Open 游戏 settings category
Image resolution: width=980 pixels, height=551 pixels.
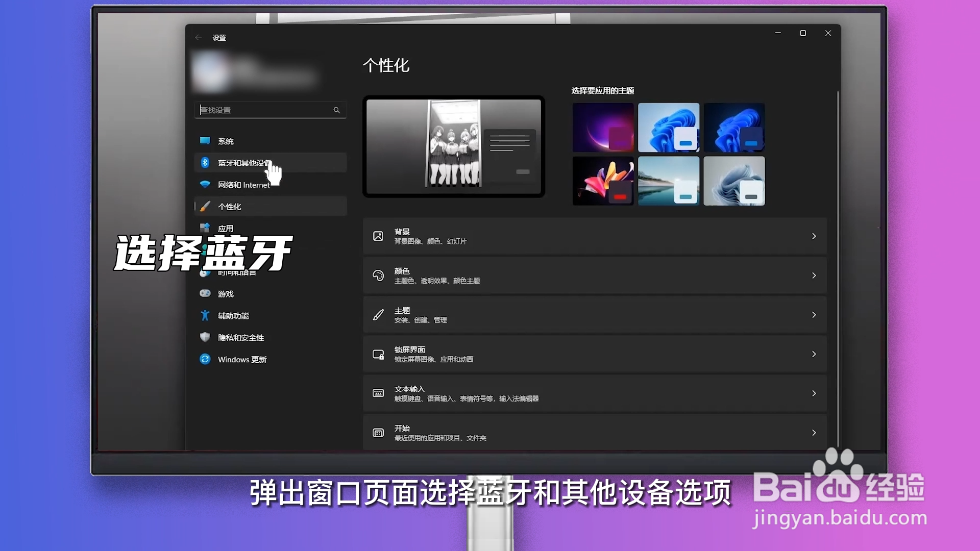[271, 294]
